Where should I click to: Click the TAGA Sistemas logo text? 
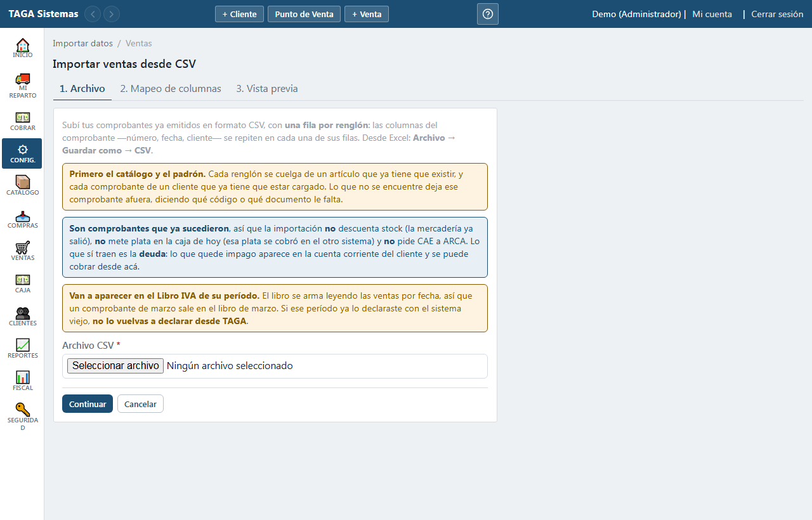click(x=44, y=14)
